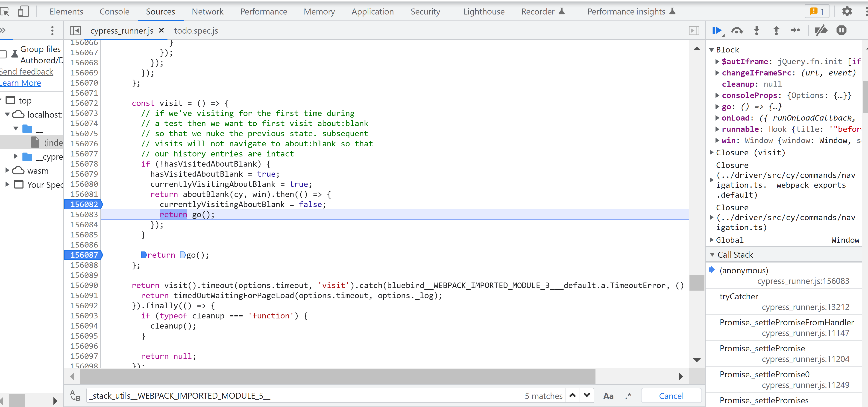868x407 pixels.
Task: Hide the navigator sidebar
Action: click(76, 31)
